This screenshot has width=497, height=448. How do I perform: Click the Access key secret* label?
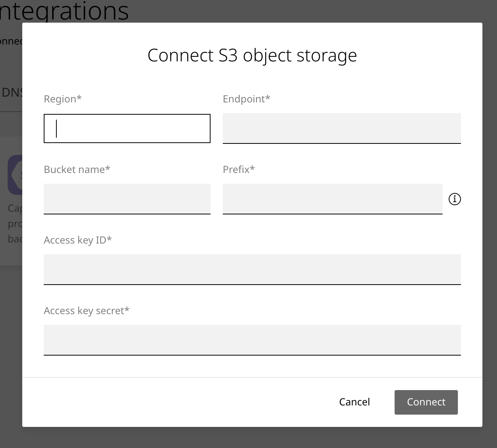tap(86, 311)
